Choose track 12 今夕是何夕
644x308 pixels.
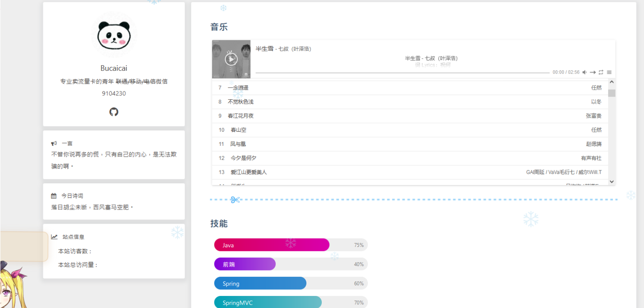point(243,158)
